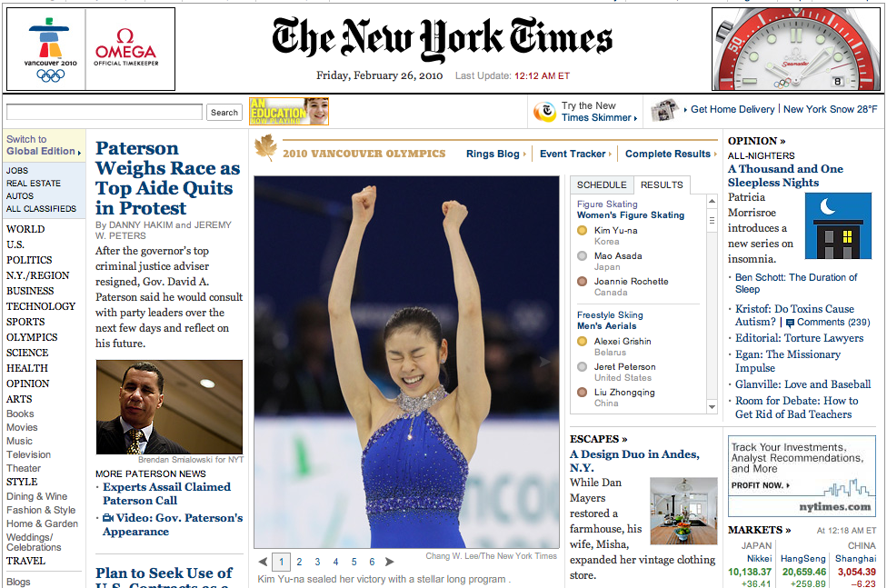Click the video camera icon near Paterson video
The image size is (887, 588).
(x=108, y=518)
